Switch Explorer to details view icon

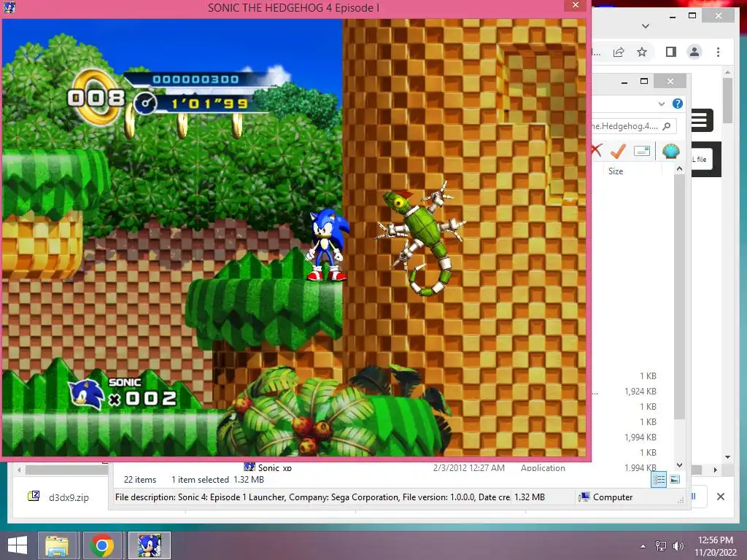(659, 480)
